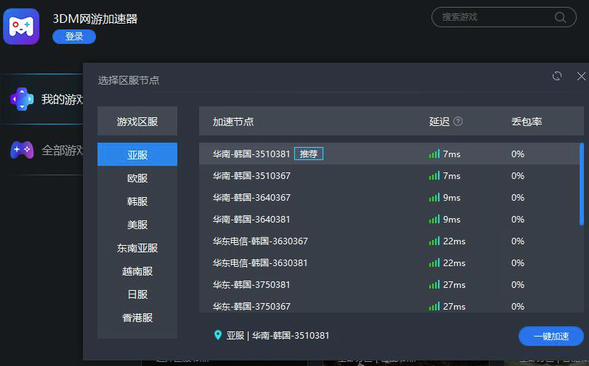Click the selected node text 亚服 | 华南-韩国-3510381

click(x=278, y=335)
